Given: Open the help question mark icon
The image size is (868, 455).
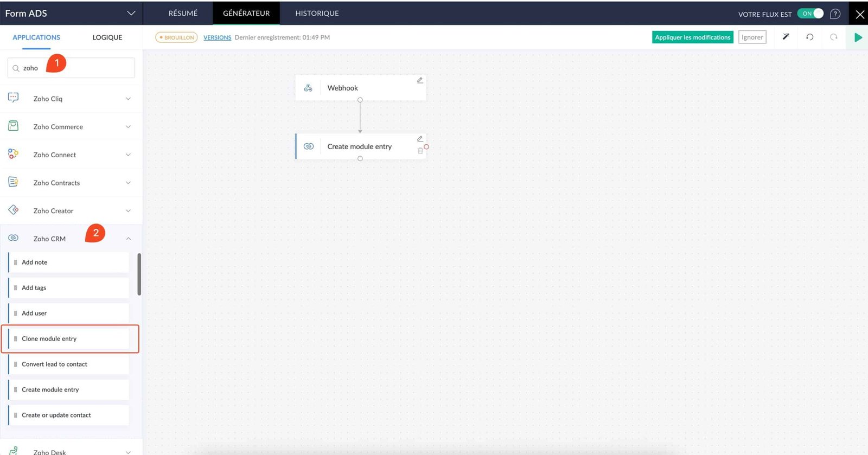Looking at the screenshot, I should coord(835,14).
